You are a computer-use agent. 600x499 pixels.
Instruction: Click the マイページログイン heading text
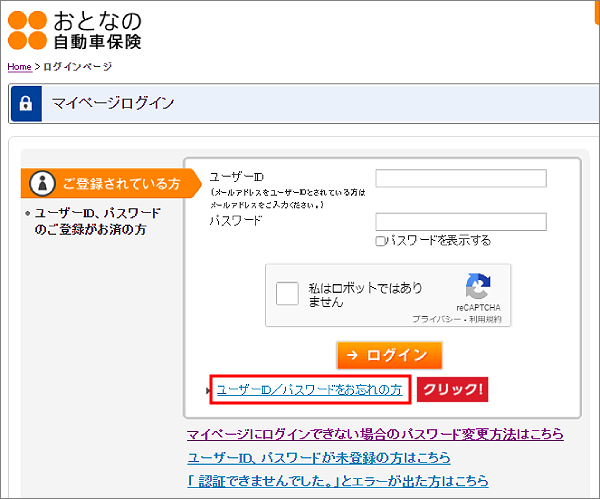click(113, 103)
